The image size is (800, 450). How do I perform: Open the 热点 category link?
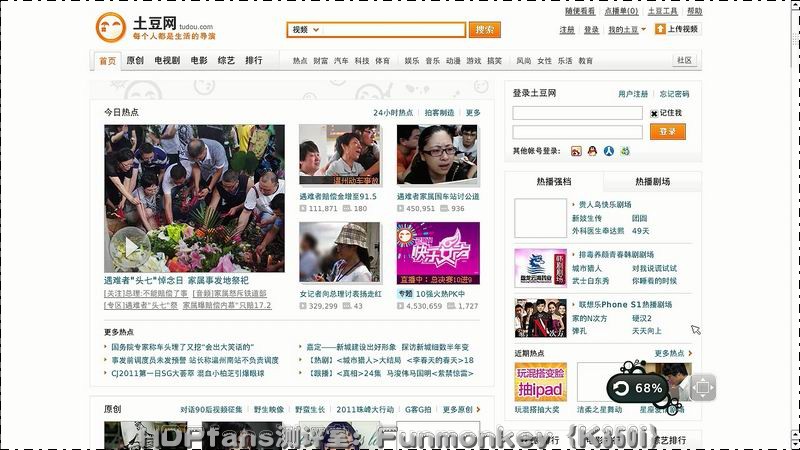pos(300,61)
